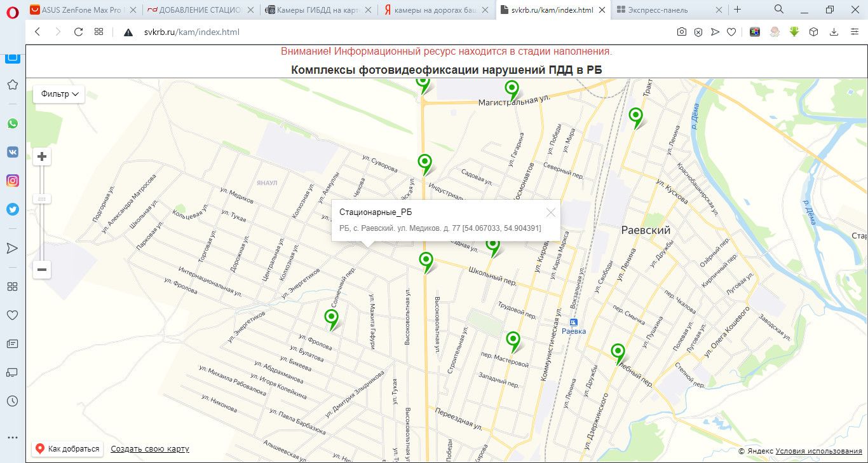
Task: Open browser history clock icon in sidebar
Action: point(12,401)
